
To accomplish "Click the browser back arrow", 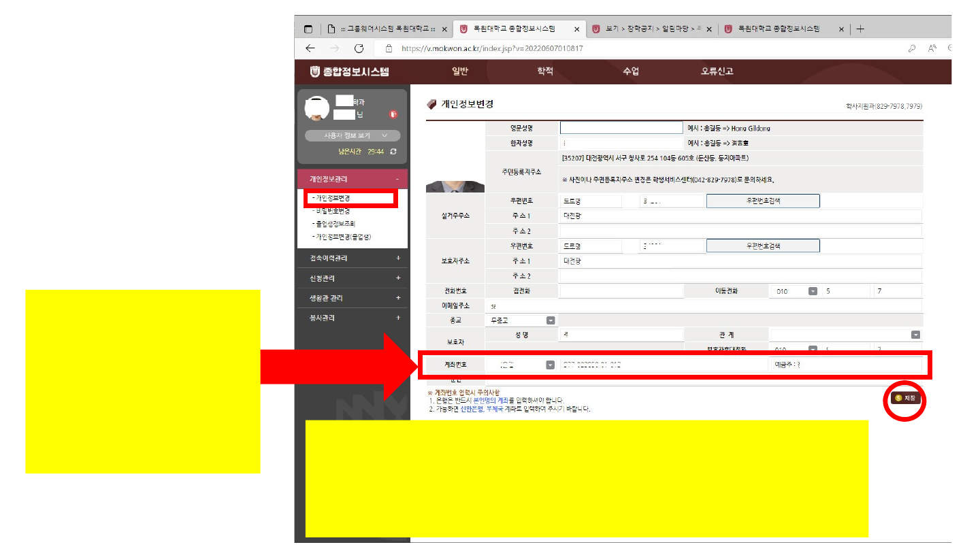I will tap(310, 48).
